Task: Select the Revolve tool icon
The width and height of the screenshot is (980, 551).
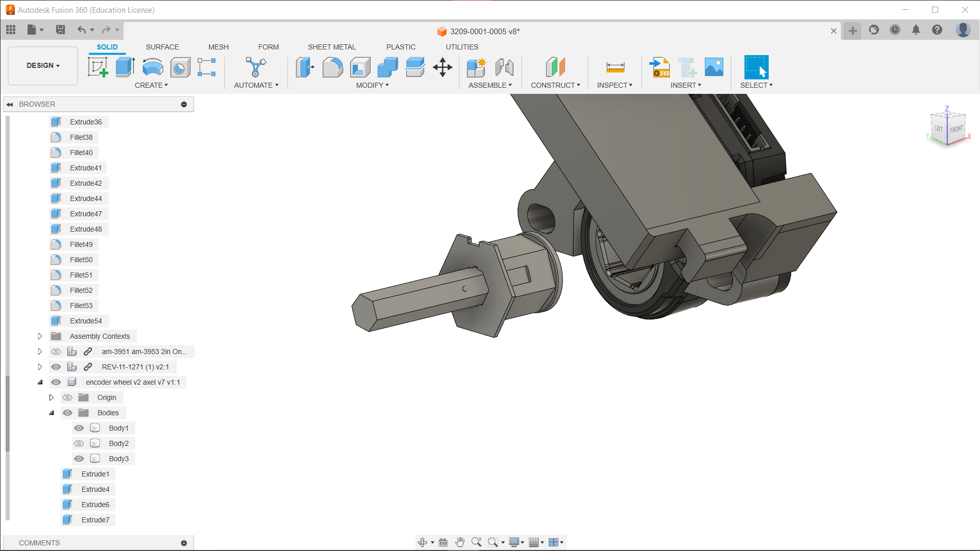Action: (153, 67)
